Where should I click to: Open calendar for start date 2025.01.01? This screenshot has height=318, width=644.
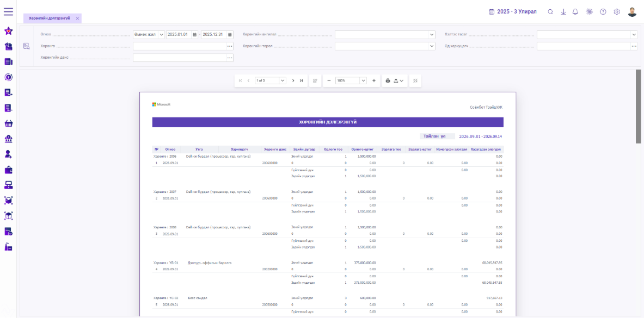(x=195, y=34)
